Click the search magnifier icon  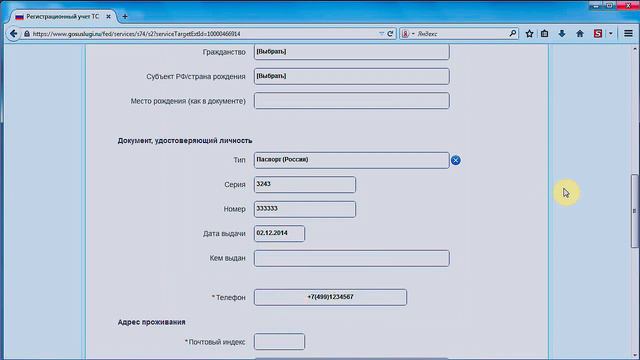pos(513,33)
